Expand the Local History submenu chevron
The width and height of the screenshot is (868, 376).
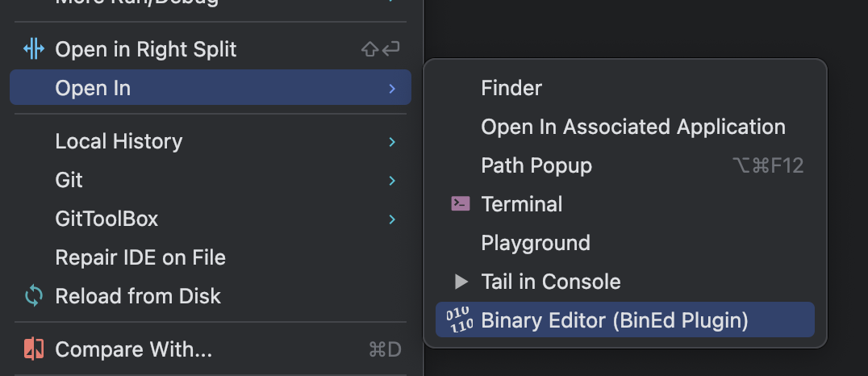[392, 142]
